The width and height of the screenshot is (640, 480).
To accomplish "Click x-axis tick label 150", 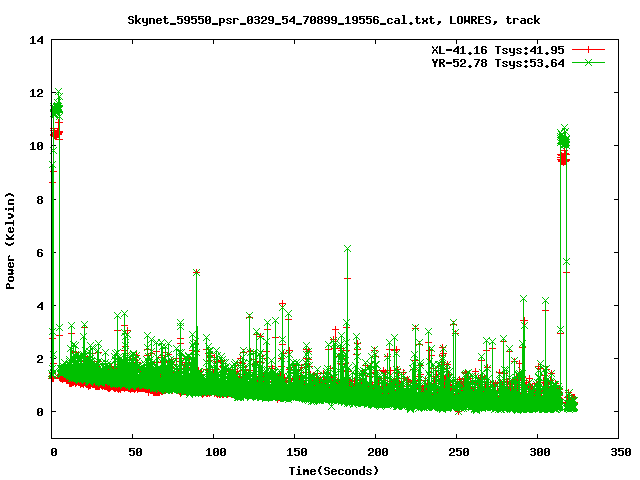I will pyautogui.click(x=296, y=452).
